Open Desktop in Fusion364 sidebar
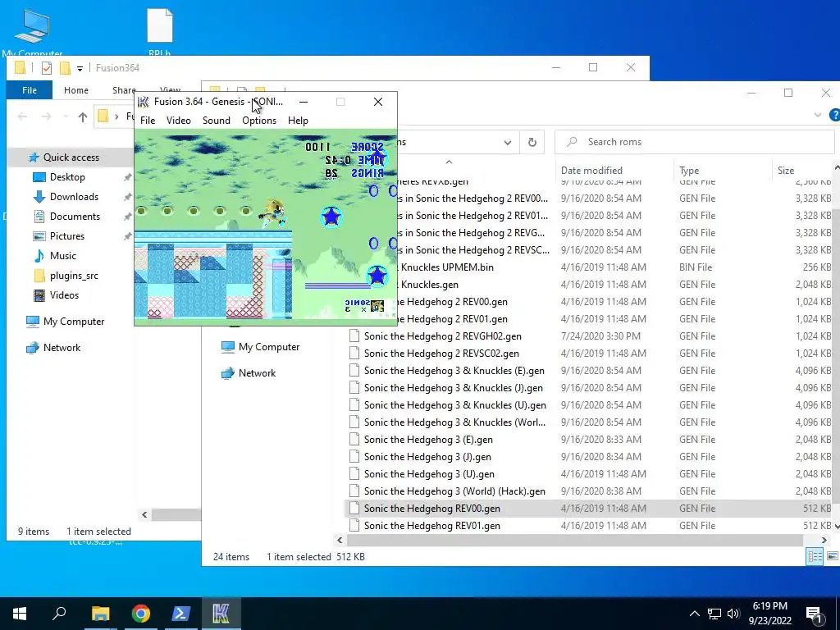This screenshot has width=840, height=630. click(x=67, y=177)
